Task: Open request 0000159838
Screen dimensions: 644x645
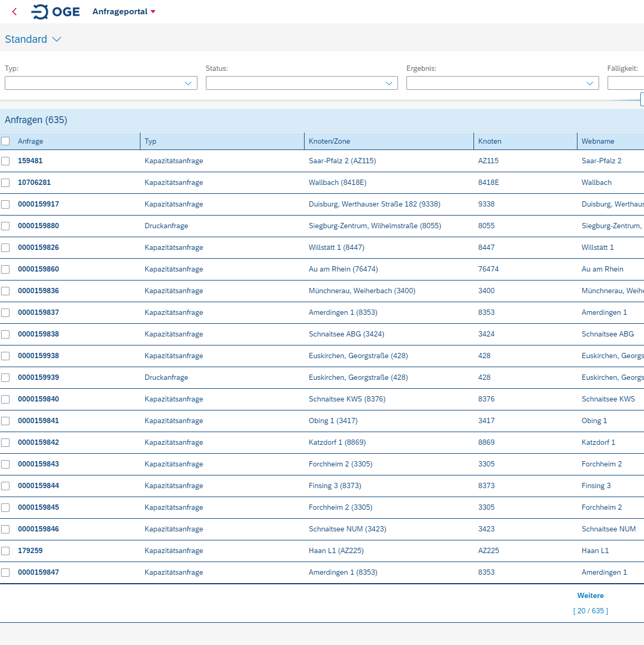Action: [x=39, y=334]
